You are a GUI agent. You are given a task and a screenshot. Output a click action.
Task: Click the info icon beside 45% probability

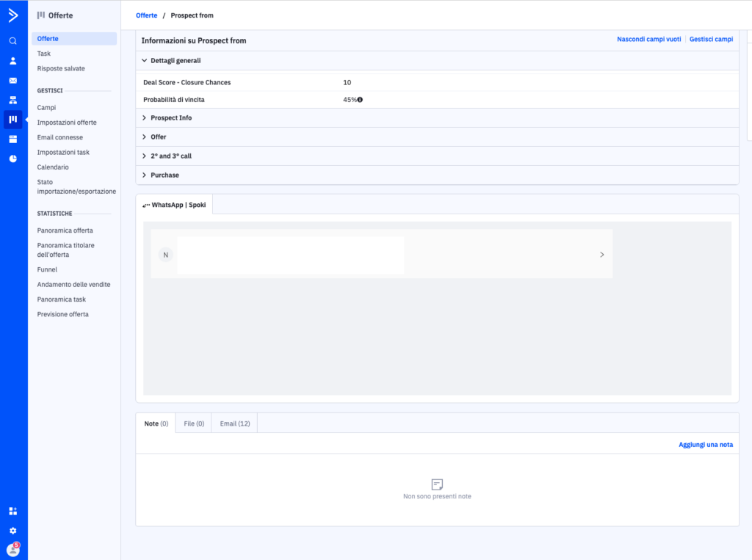pyautogui.click(x=361, y=99)
